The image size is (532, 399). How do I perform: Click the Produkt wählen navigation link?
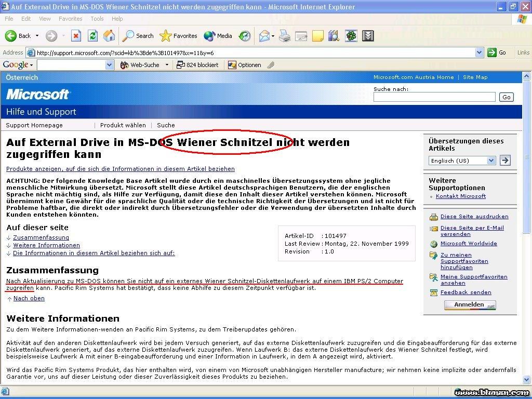pyautogui.click(x=123, y=125)
